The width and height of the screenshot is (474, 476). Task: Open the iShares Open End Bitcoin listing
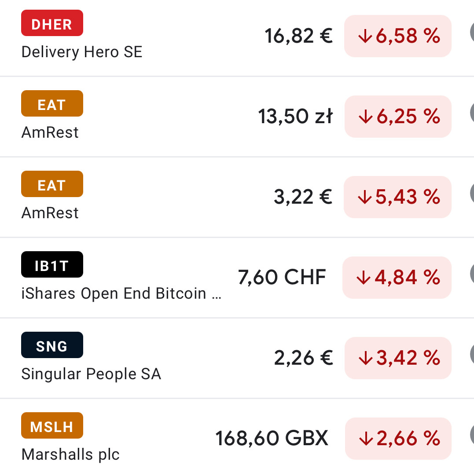pos(121,293)
